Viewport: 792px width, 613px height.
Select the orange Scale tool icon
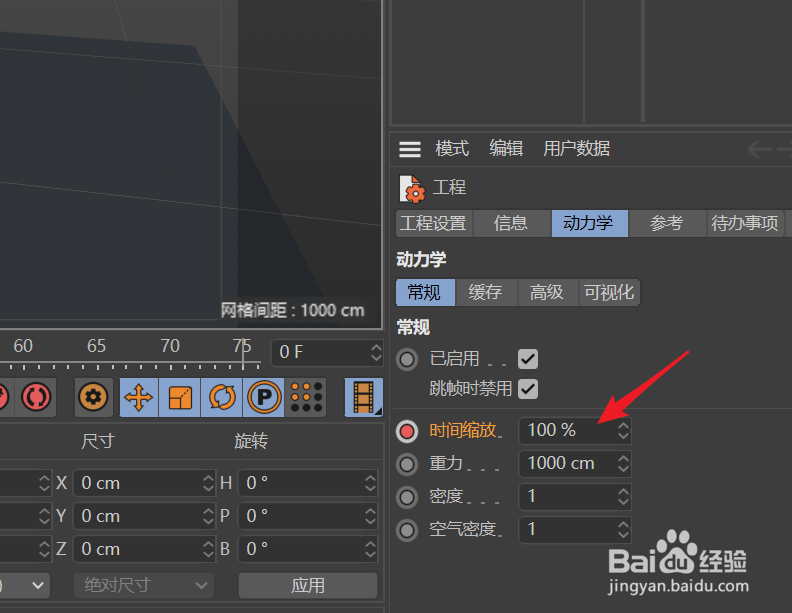pos(180,397)
